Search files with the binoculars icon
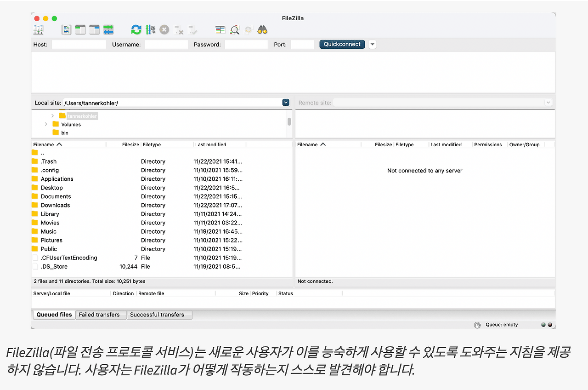The image size is (588, 390). pos(262,30)
